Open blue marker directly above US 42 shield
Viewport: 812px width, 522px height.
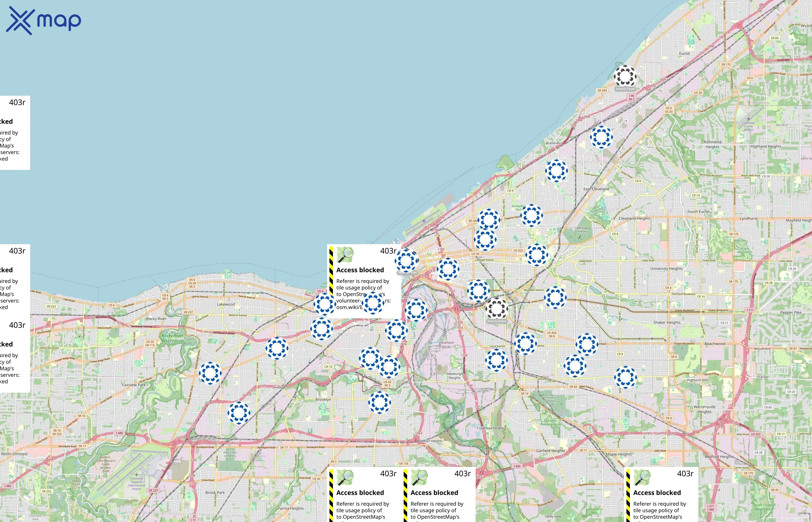(x=389, y=367)
